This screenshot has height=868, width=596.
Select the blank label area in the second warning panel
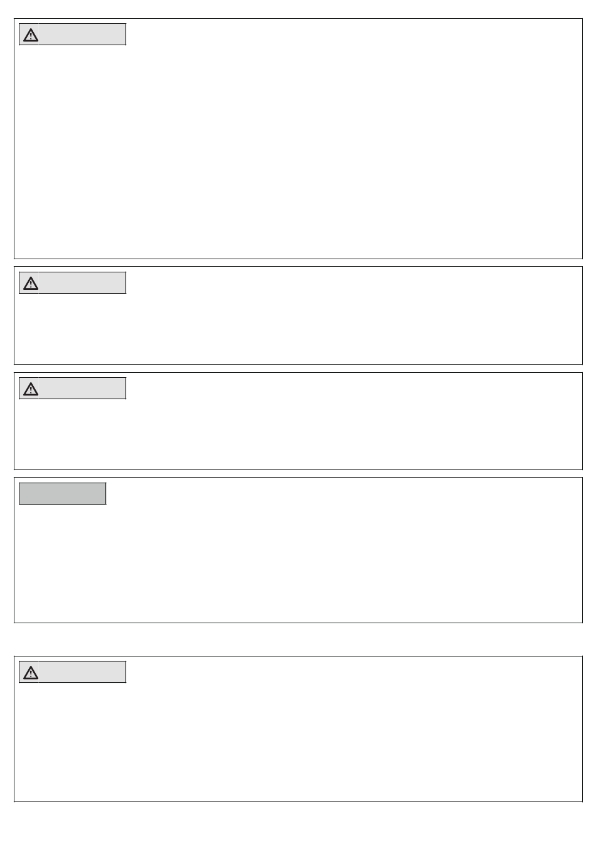coord(82,283)
